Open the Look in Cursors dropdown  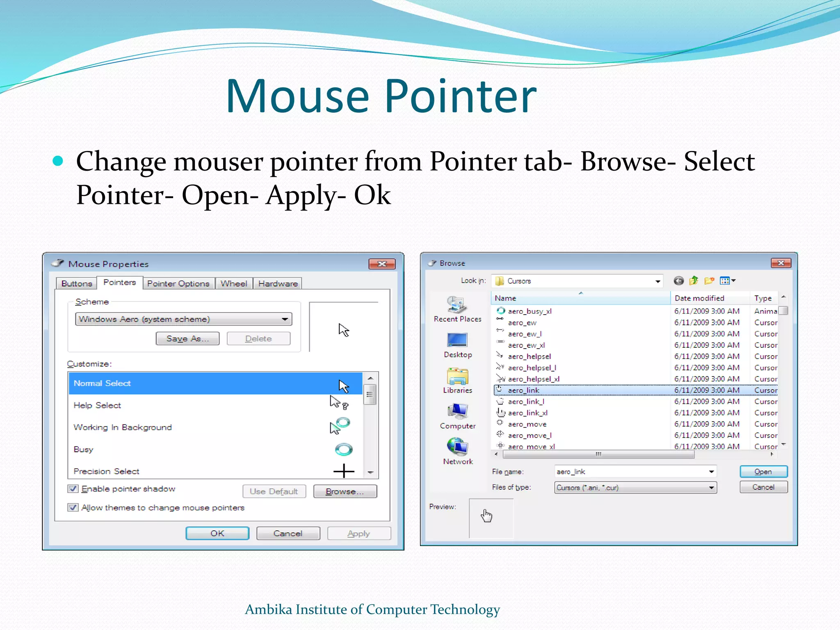(657, 281)
